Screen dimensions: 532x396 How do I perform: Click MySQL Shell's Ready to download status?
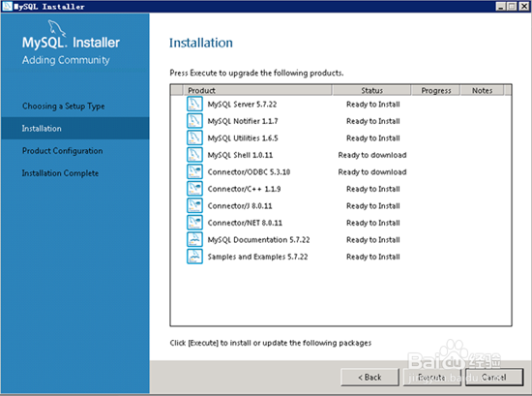click(x=372, y=155)
